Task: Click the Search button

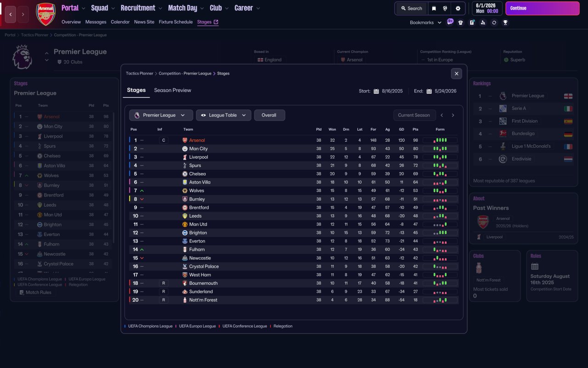Action: pyautogui.click(x=411, y=8)
